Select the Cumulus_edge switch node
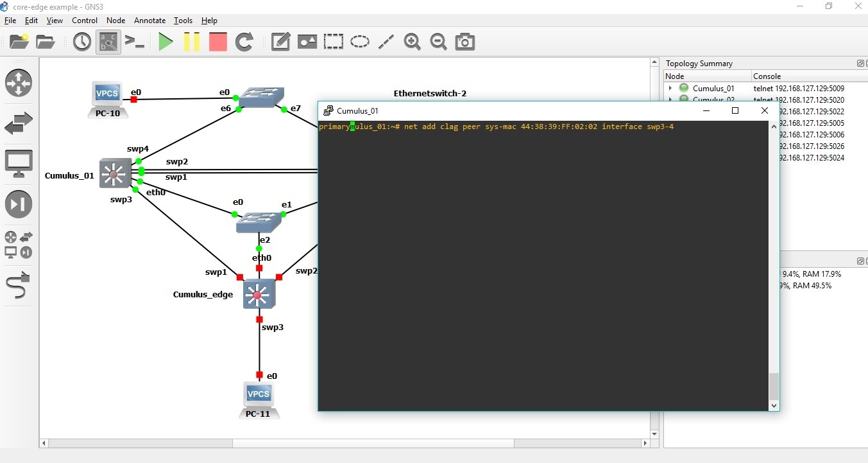 [x=259, y=295]
